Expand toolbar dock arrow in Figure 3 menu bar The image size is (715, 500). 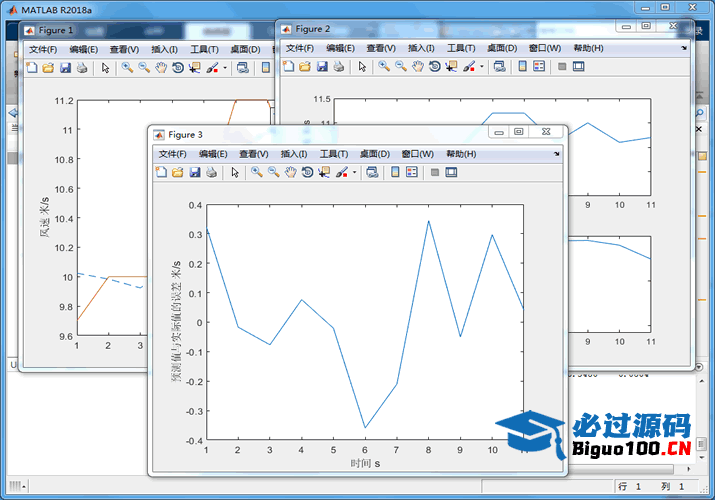point(557,154)
